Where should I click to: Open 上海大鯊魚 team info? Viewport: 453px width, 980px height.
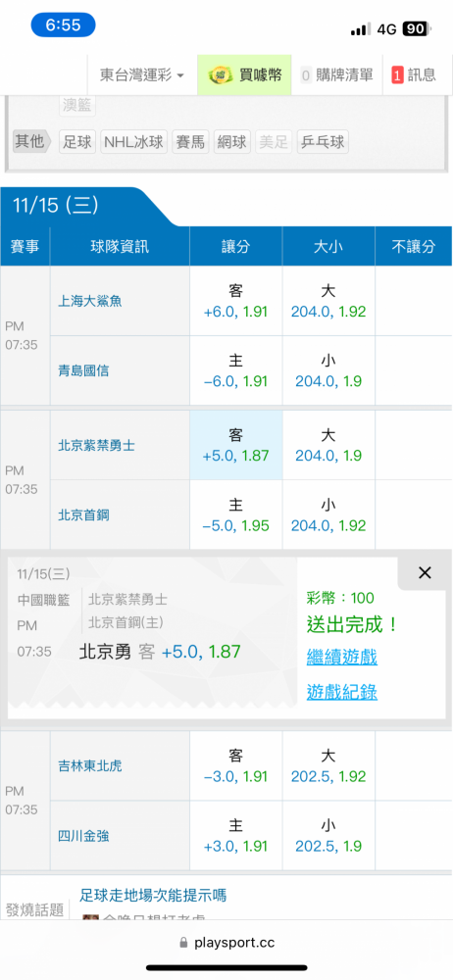coord(90,301)
